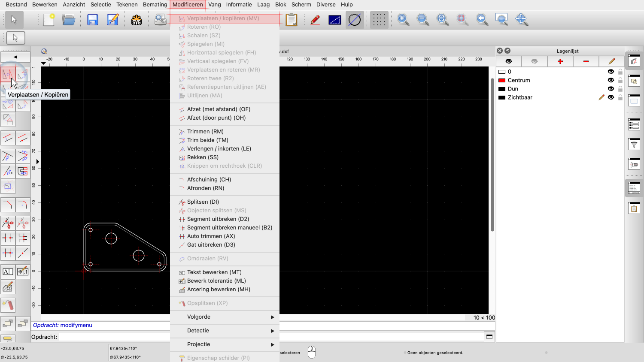Click the left-arrow back button in tool panel
Image resolution: width=644 pixels, height=362 pixels.
15,57
